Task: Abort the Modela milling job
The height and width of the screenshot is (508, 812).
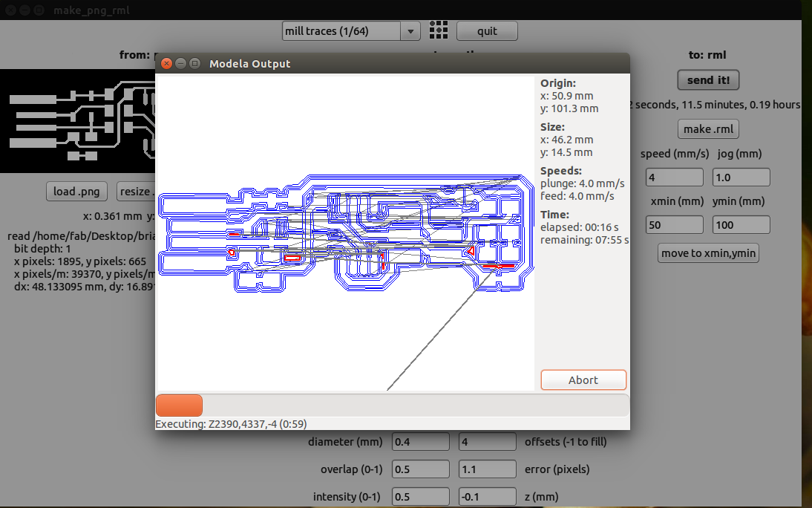Action: click(583, 380)
